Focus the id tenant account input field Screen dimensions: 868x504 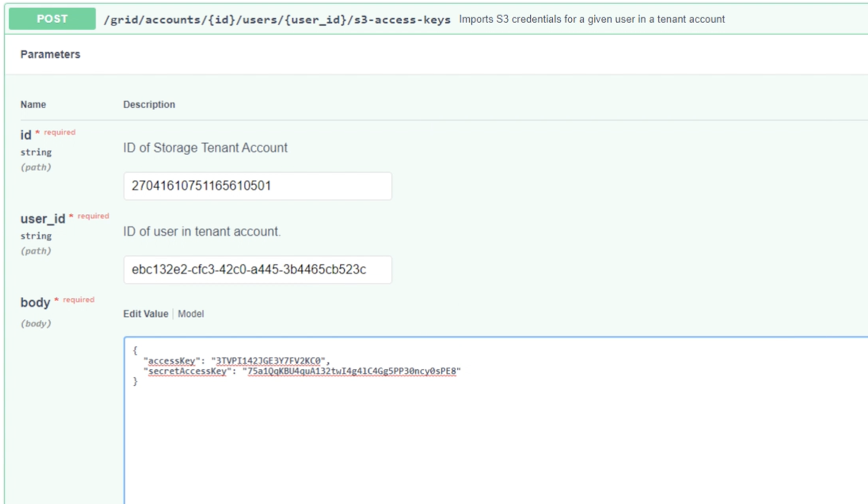coord(257,186)
